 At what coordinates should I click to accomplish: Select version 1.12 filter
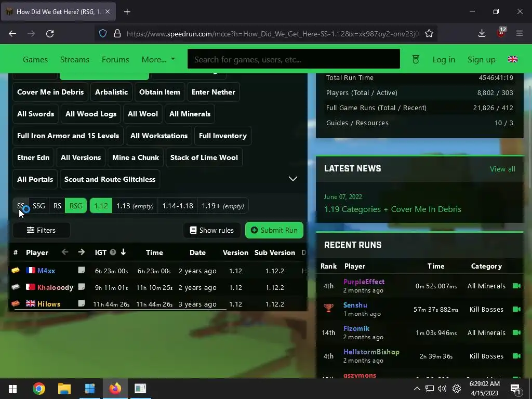(x=101, y=206)
